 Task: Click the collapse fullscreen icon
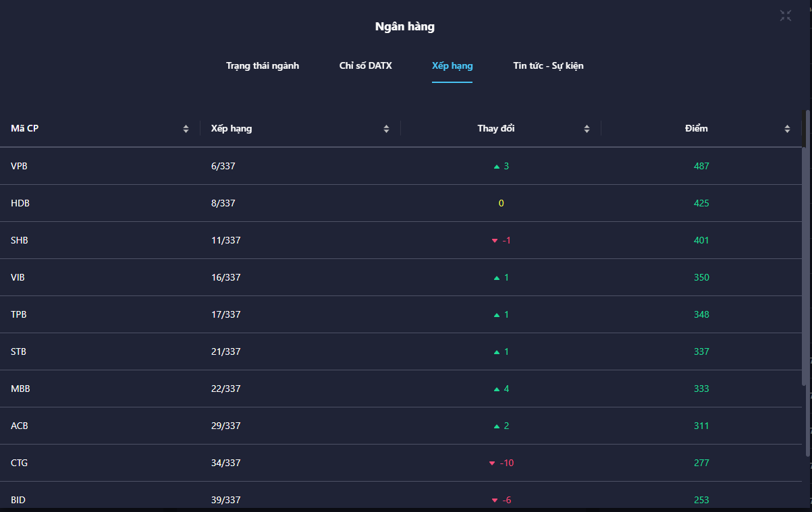coord(786,16)
